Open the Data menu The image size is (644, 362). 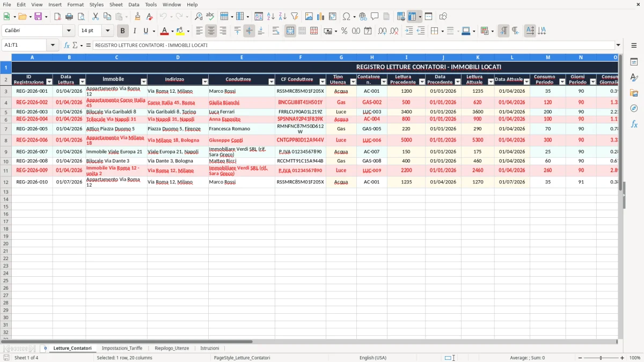(x=134, y=4)
